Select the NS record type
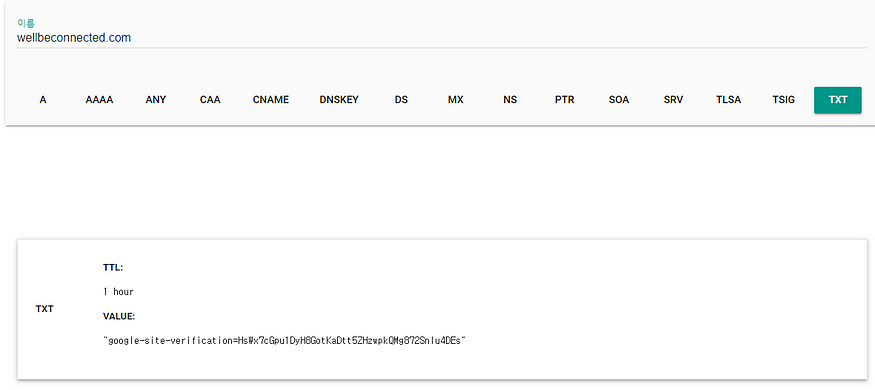 click(x=510, y=100)
